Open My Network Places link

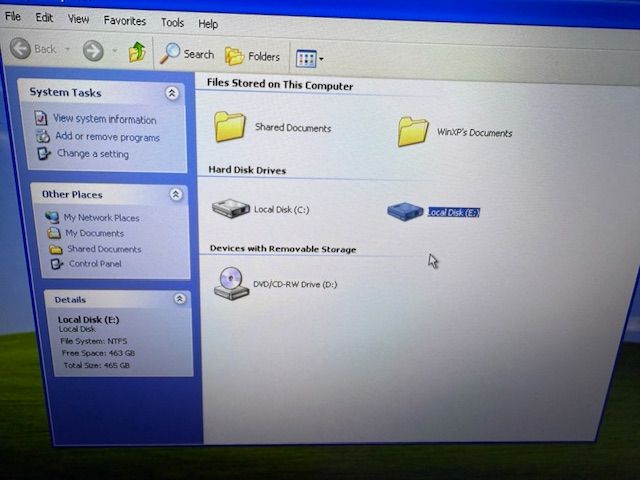(101, 218)
